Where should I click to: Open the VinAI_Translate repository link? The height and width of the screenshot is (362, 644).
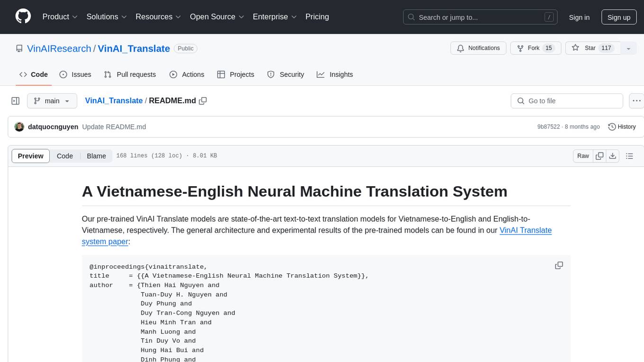point(134,48)
